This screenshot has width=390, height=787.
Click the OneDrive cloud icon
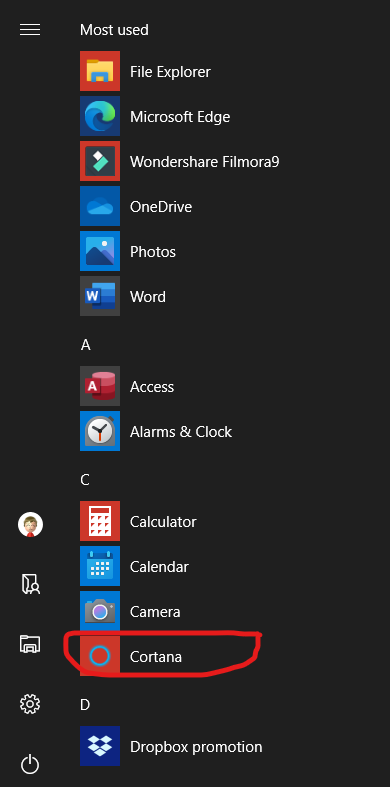[100, 206]
